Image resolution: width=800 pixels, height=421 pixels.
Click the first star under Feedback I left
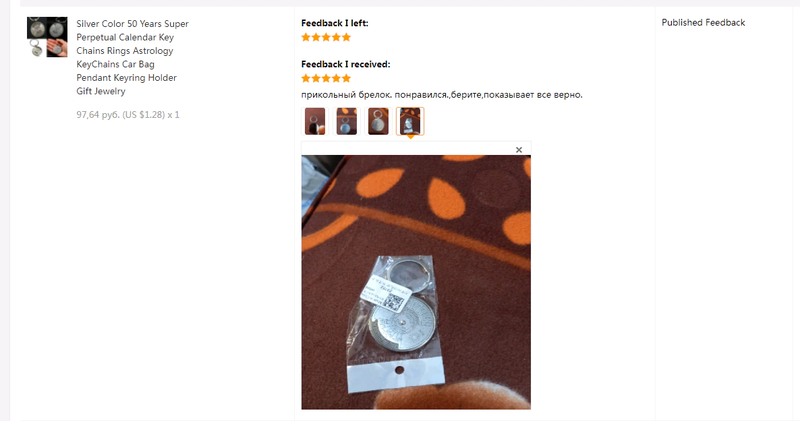pyautogui.click(x=306, y=37)
